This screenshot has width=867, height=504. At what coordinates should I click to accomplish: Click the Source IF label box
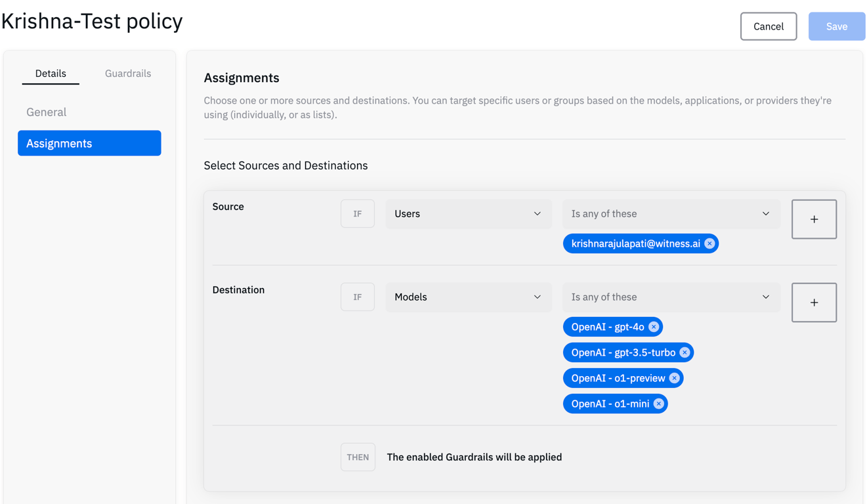coord(358,214)
